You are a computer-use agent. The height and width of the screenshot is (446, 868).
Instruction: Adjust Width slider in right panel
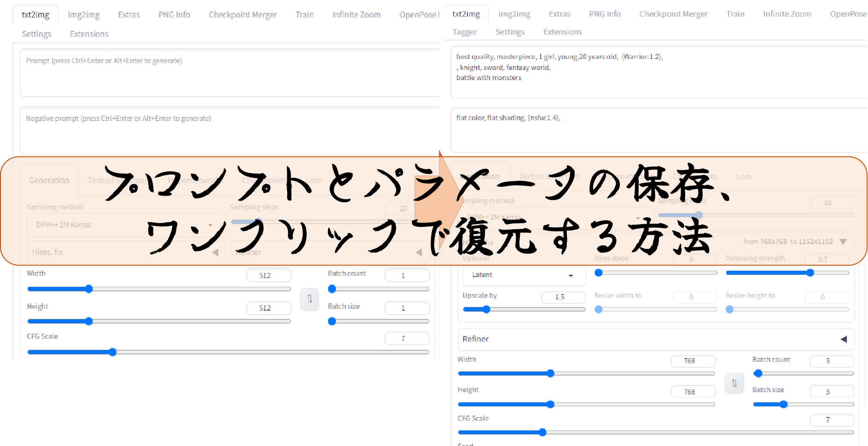586,373
